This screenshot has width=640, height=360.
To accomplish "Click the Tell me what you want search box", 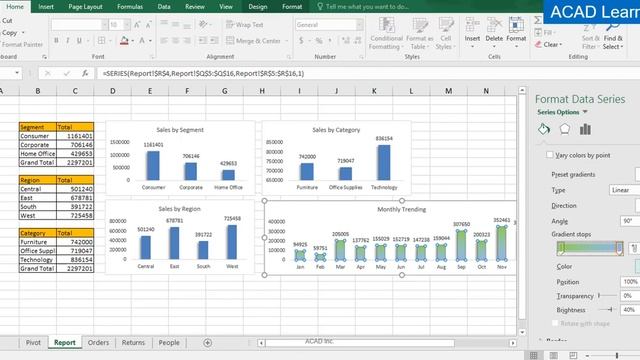I will pos(363,7).
